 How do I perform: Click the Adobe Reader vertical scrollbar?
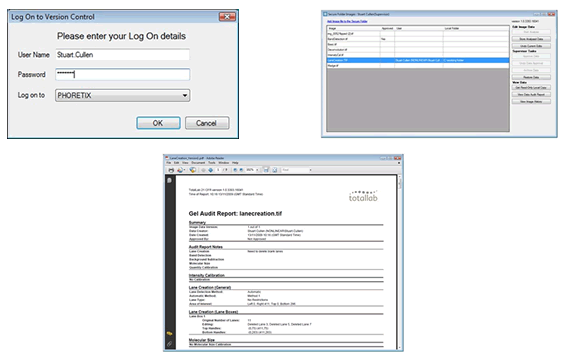click(x=400, y=261)
